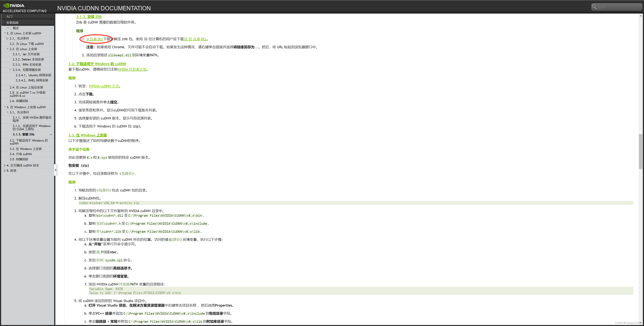Viewport: 644px width, 326px height.
Task: Click the 'sysdm.cpl' command text
Action: [x=114, y=260]
